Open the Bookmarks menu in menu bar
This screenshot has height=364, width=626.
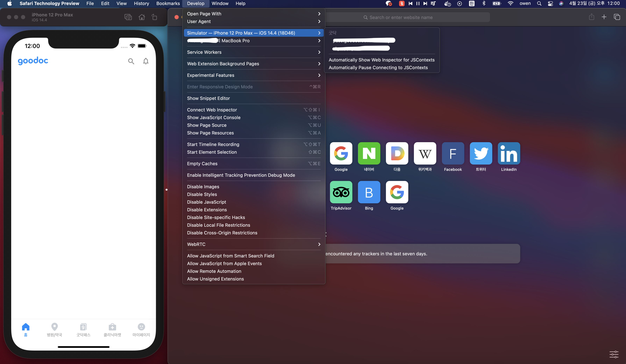pos(168,3)
